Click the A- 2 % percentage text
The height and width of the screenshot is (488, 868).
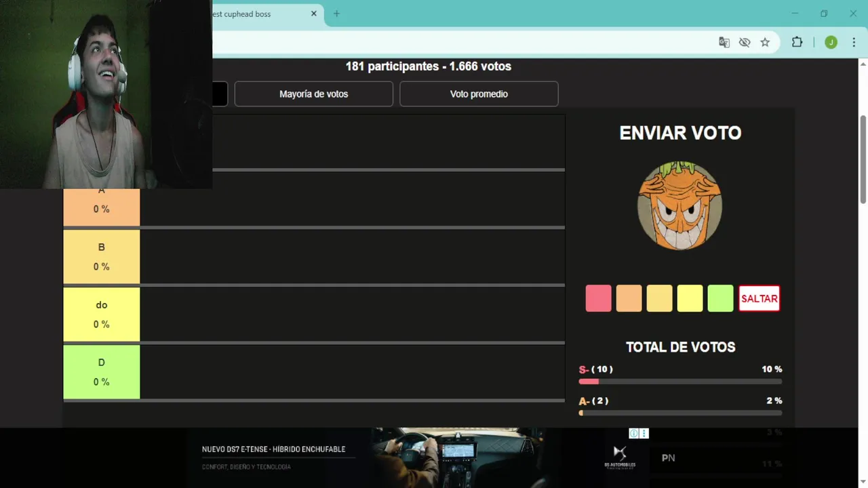point(774,401)
